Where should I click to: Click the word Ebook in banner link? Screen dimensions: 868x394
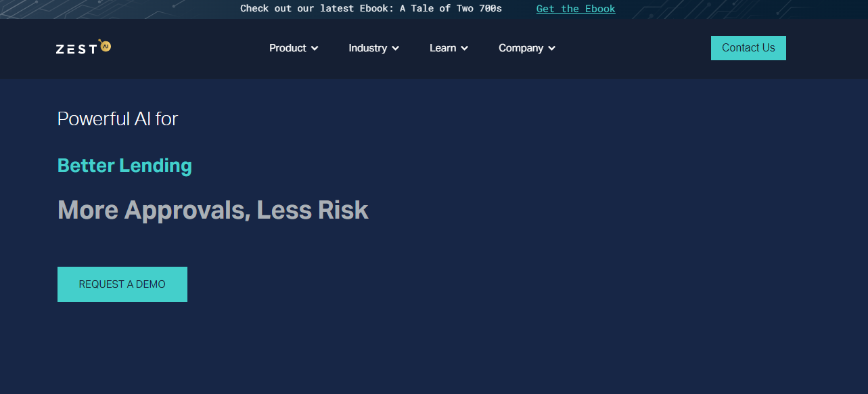[x=600, y=9]
